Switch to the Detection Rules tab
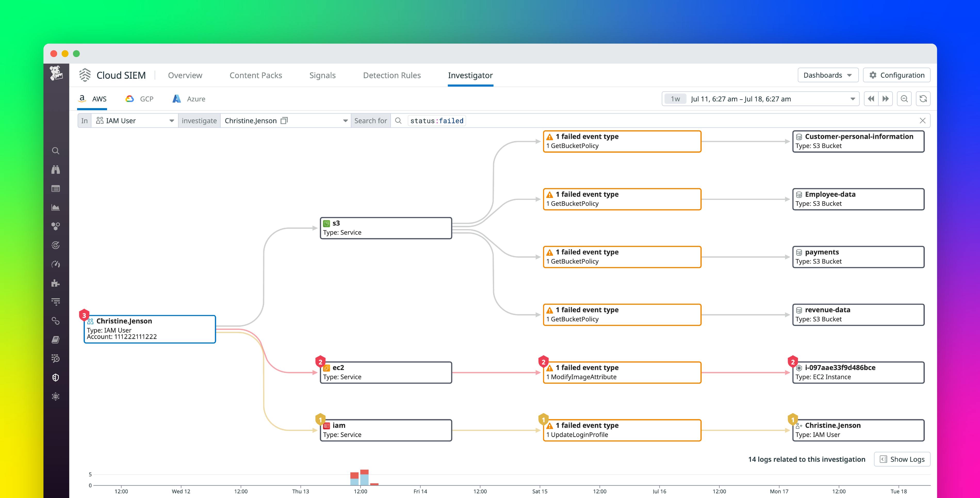980x498 pixels. click(x=392, y=75)
